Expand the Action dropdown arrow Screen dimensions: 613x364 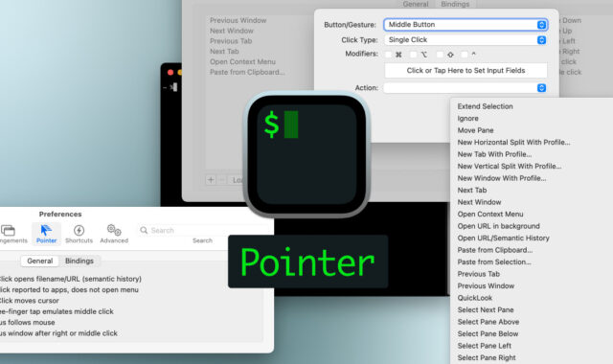(x=541, y=88)
